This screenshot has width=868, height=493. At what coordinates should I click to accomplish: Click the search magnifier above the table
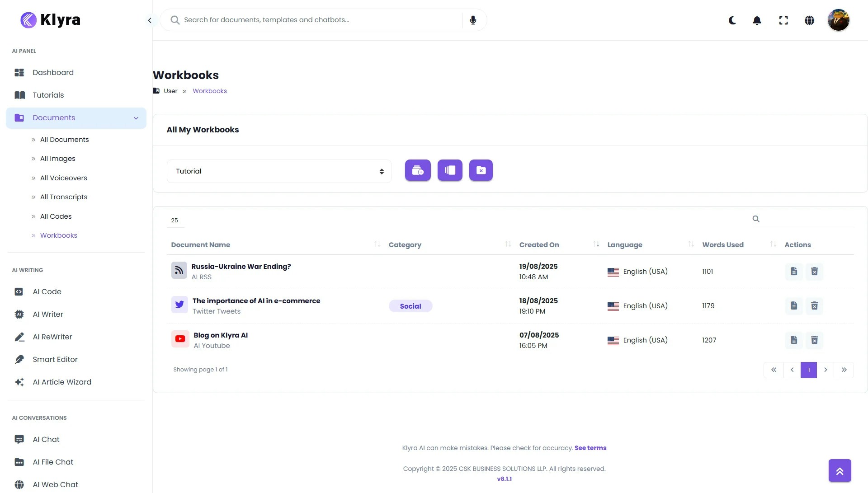[756, 219]
